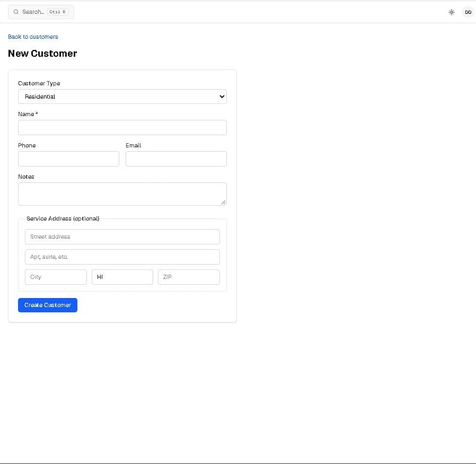Click the Customer Type label

point(39,83)
